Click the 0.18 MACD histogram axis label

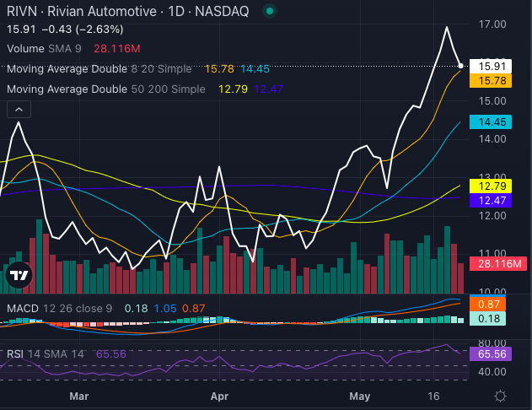[487, 319]
